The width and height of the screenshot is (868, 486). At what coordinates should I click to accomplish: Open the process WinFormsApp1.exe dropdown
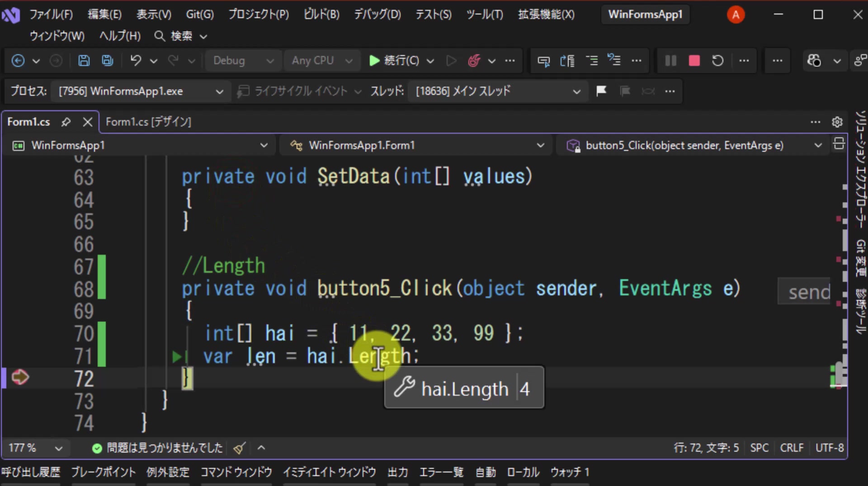coord(140,91)
